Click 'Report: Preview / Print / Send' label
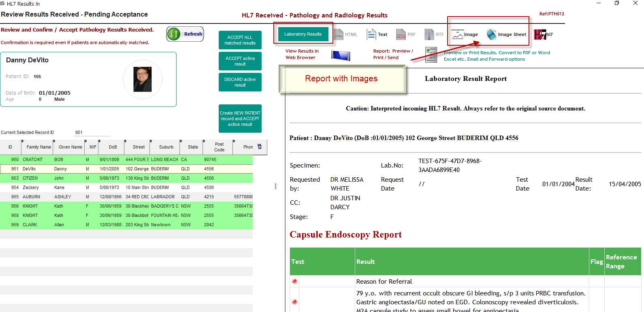Screen dimensions: 644x312 393,54
